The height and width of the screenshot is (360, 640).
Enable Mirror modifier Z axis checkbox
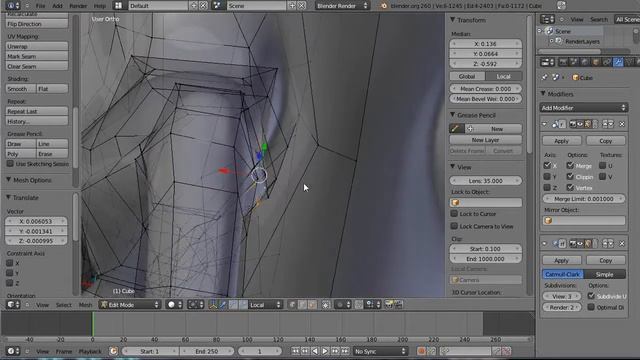[547, 188]
